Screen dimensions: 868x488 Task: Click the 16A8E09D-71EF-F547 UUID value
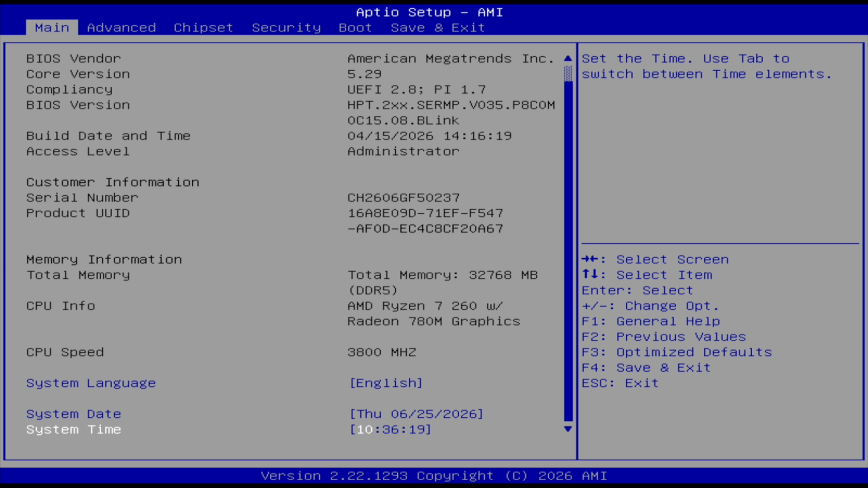(x=425, y=213)
